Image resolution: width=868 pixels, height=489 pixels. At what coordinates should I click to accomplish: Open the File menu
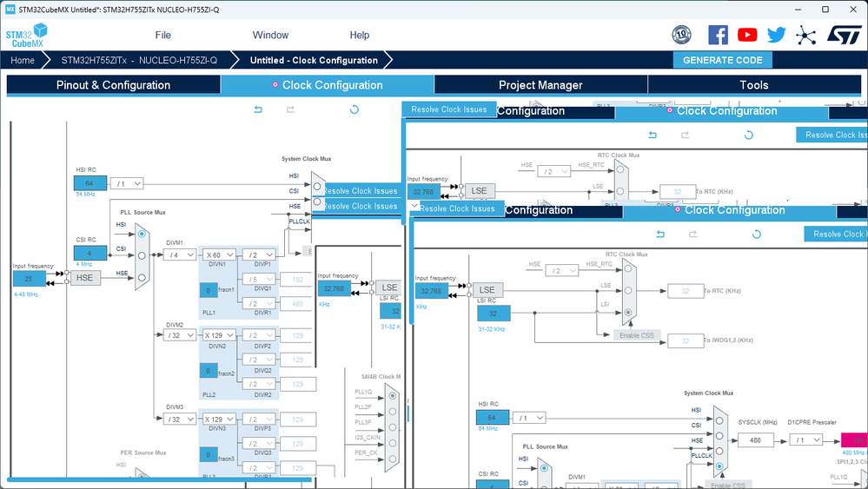162,35
